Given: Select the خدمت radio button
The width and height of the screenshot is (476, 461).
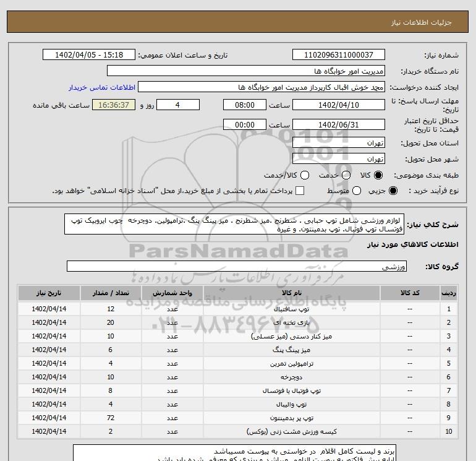Looking at the screenshot, I should coord(346,175).
